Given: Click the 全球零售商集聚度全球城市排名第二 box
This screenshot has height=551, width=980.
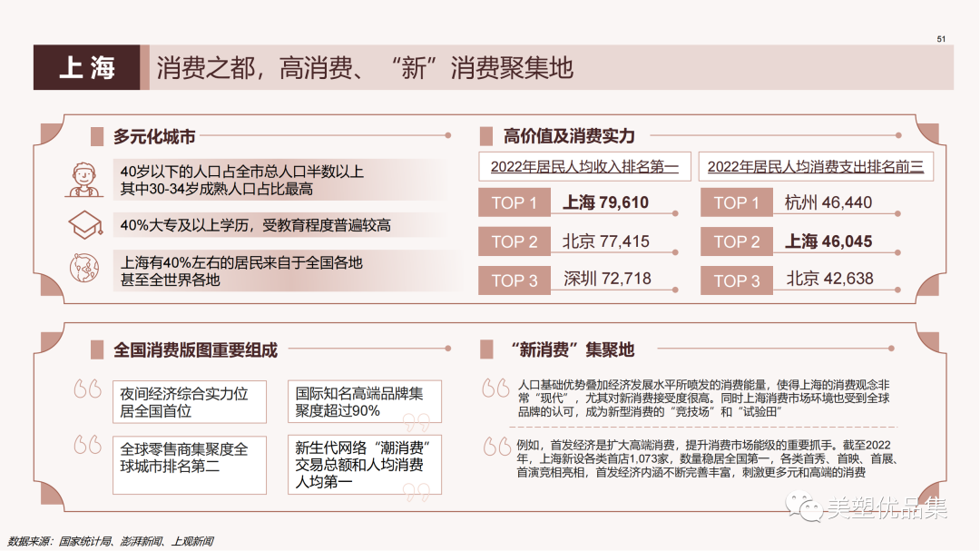Looking at the screenshot, I should coord(190,465).
